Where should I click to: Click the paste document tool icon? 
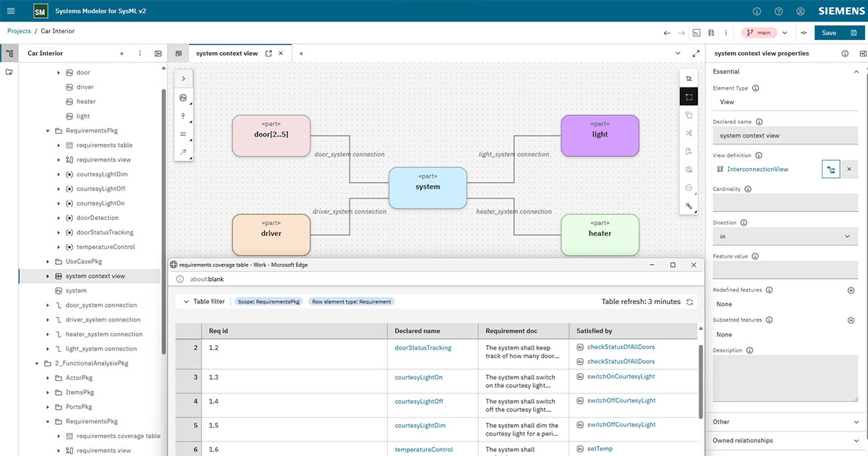tap(689, 151)
